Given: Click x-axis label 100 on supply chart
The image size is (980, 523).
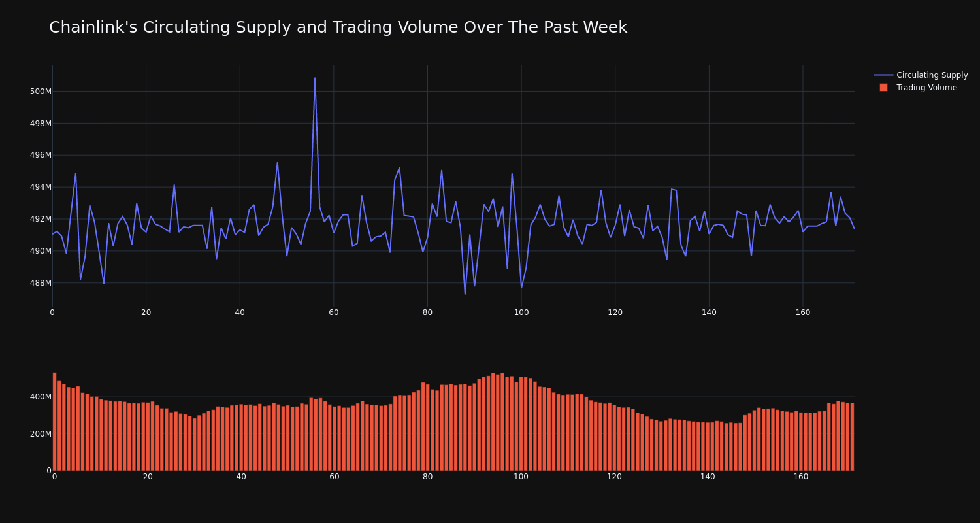Looking at the screenshot, I should [521, 312].
